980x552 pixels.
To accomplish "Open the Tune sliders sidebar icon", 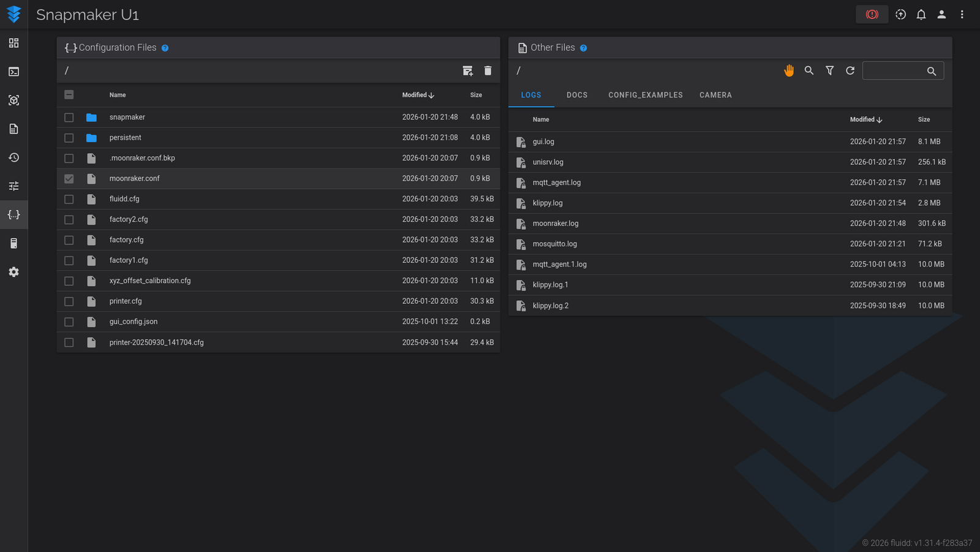I will point(13,186).
